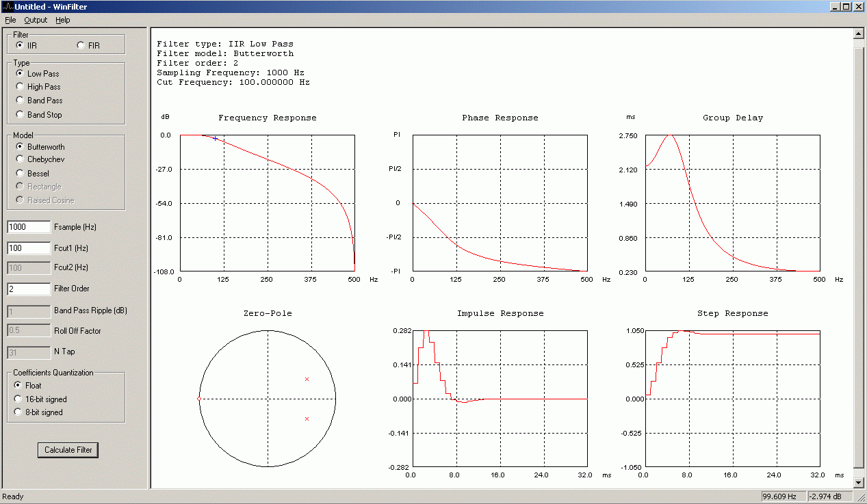Screen dimensions: 867x504
Task: Click the vertical scrollbar track
Action: (x=859, y=258)
